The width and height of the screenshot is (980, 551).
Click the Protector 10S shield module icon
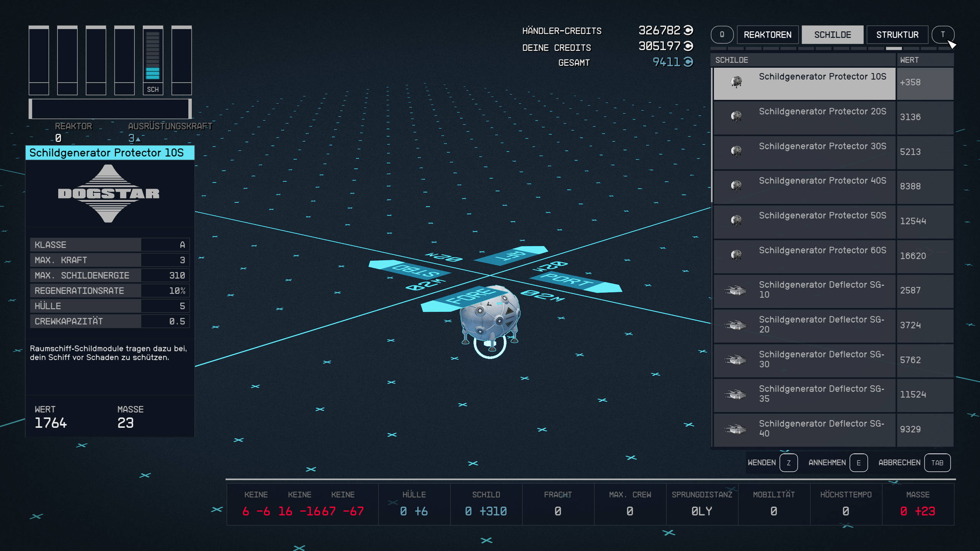[x=736, y=82]
